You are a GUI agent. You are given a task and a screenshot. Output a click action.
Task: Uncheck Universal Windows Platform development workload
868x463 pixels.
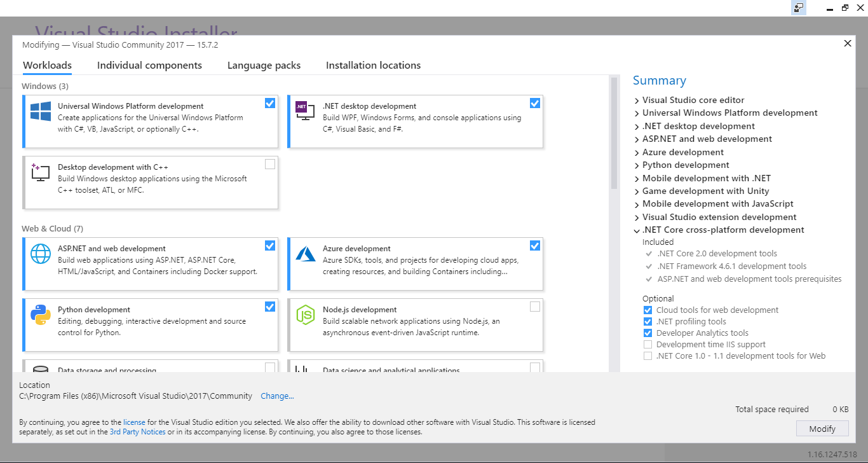click(x=270, y=103)
